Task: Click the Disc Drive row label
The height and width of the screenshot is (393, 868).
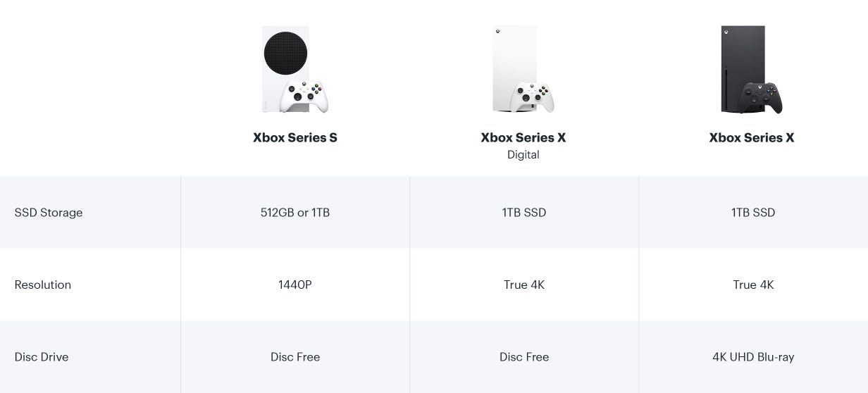Action: (x=42, y=357)
